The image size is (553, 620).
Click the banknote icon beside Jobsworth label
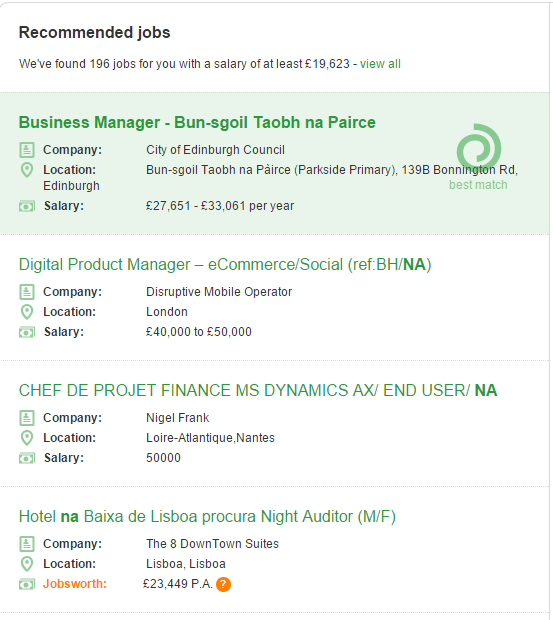coord(27,584)
